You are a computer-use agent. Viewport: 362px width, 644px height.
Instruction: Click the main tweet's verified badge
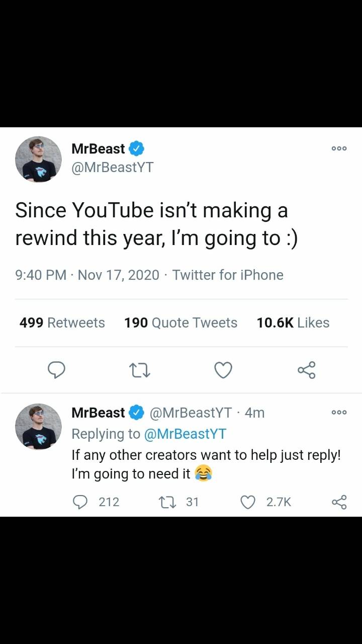pos(137,149)
